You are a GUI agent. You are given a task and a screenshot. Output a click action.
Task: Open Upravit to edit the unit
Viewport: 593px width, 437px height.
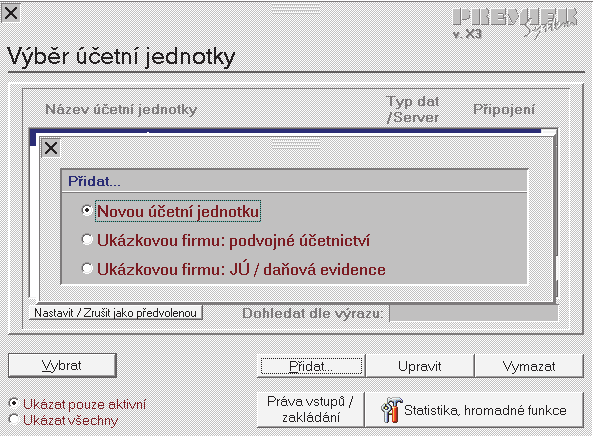[x=420, y=366]
